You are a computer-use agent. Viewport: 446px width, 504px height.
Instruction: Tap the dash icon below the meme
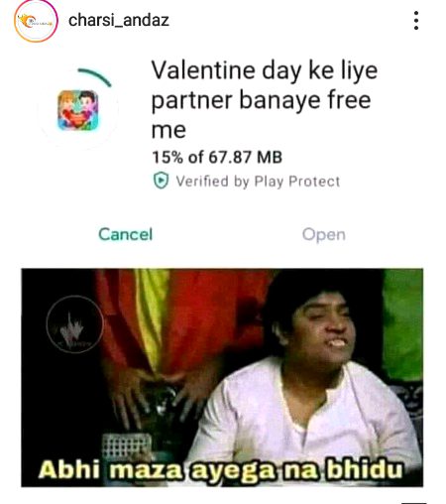coord(414,503)
